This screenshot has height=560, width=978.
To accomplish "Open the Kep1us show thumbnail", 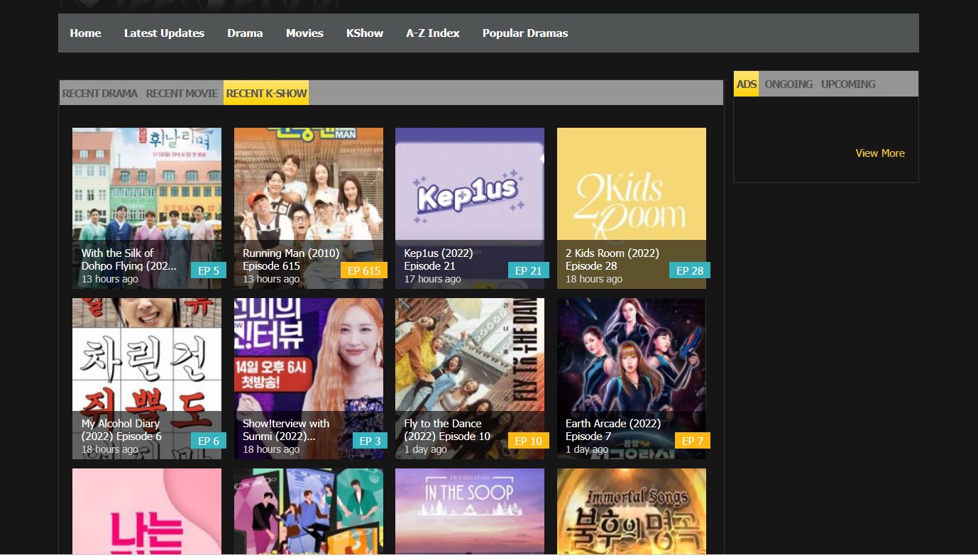I will 470,208.
